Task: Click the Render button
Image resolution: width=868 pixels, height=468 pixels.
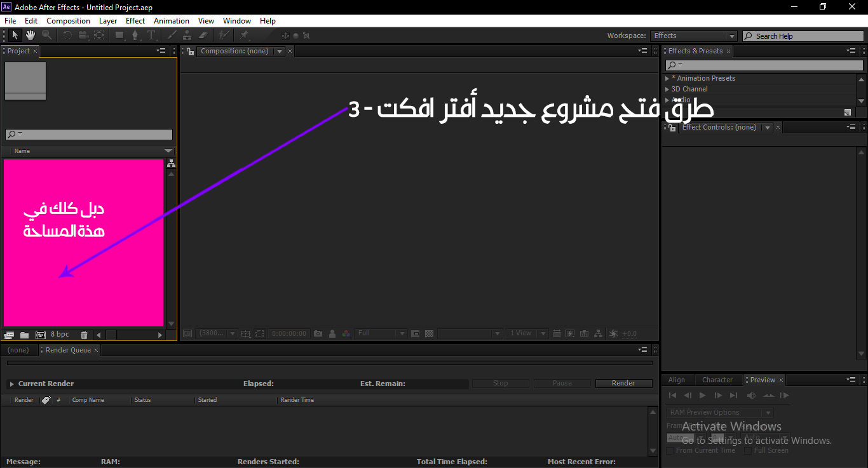Action: point(623,383)
